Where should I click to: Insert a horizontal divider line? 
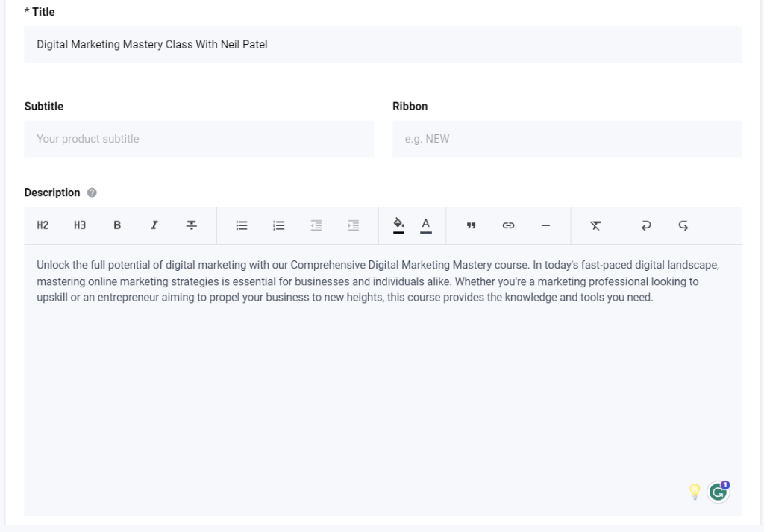click(x=545, y=225)
